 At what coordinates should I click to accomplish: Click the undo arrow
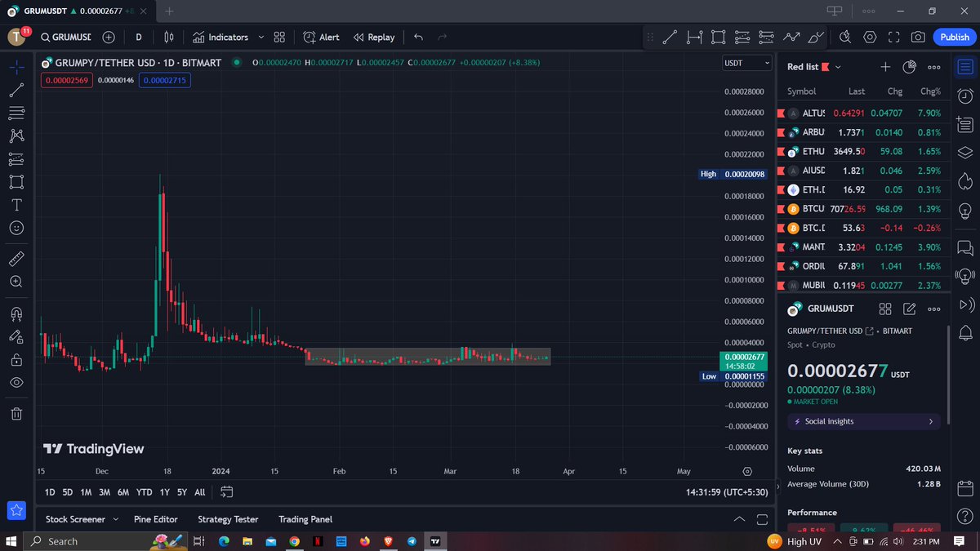click(419, 38)
